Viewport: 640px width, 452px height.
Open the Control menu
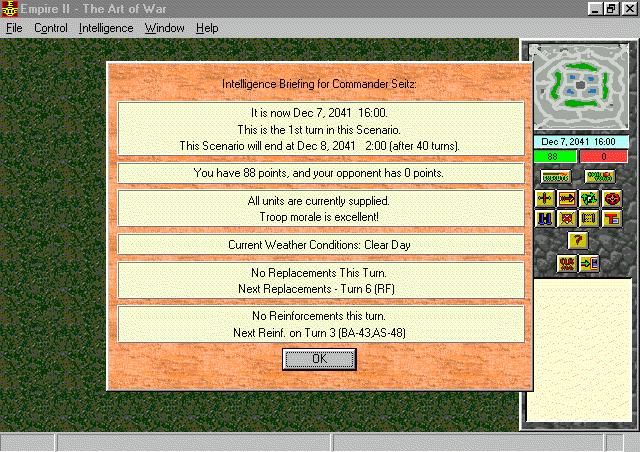(x=51, y=28)
